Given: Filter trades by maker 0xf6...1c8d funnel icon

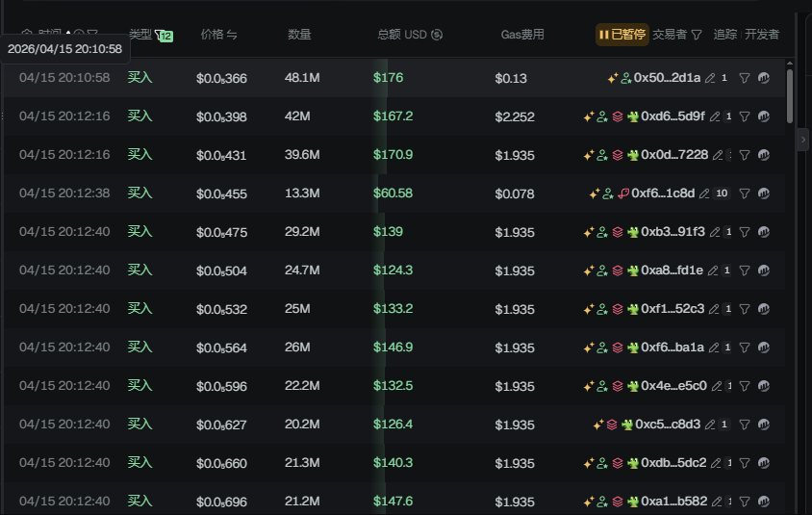Looking at the screenshot, I should pyautogui.click(x=744, y=193).
